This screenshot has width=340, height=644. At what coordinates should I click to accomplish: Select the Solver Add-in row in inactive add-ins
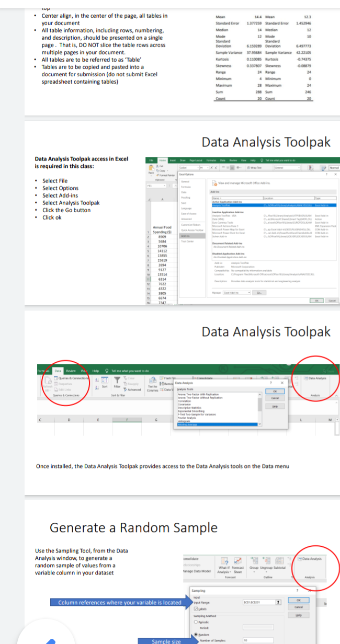coord(274,236)
